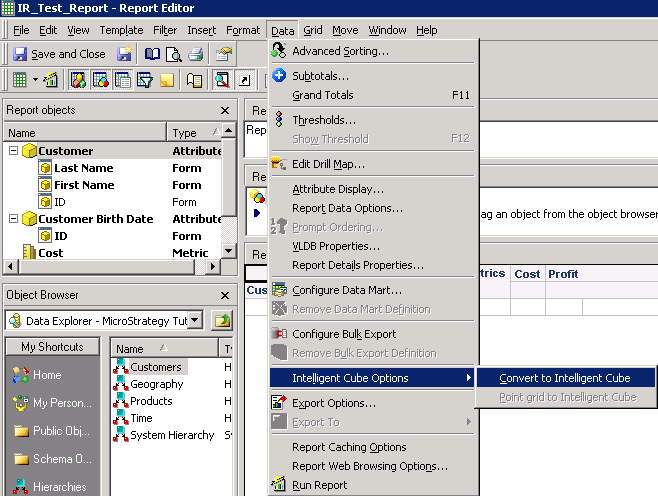
Task: Click the go up folder icon
Action: coord(221,320)
